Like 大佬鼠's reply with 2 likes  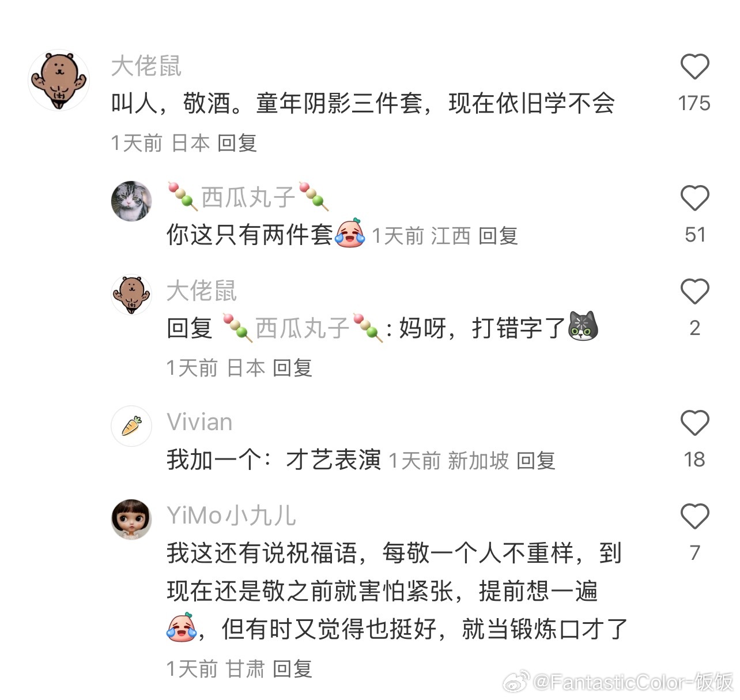coord(694,291)
